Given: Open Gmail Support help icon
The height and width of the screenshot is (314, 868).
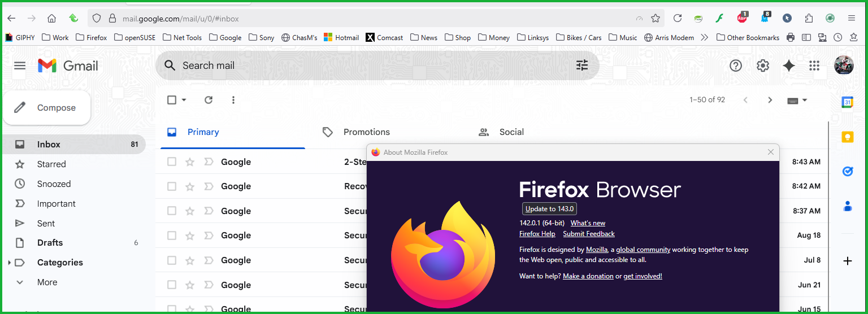Looking at the screenshot, I should [736, 66].
